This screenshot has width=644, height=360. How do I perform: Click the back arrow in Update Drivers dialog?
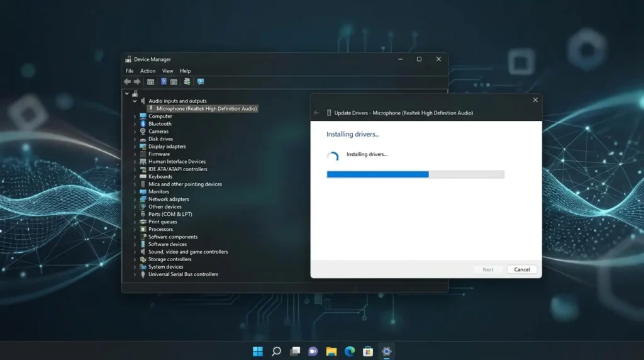316,113
